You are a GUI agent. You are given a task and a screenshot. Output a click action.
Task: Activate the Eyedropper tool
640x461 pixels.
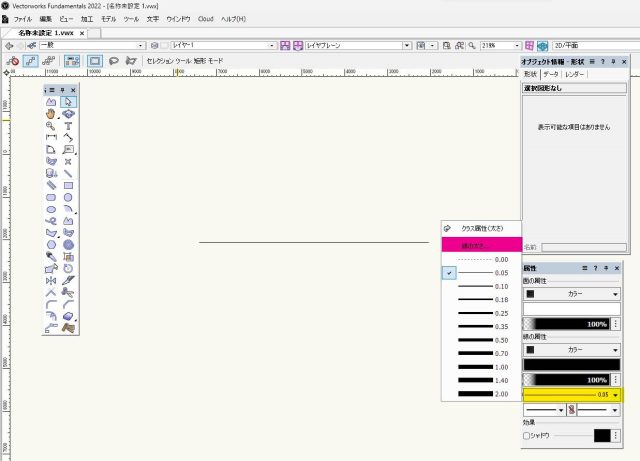[x=51, y=256]
